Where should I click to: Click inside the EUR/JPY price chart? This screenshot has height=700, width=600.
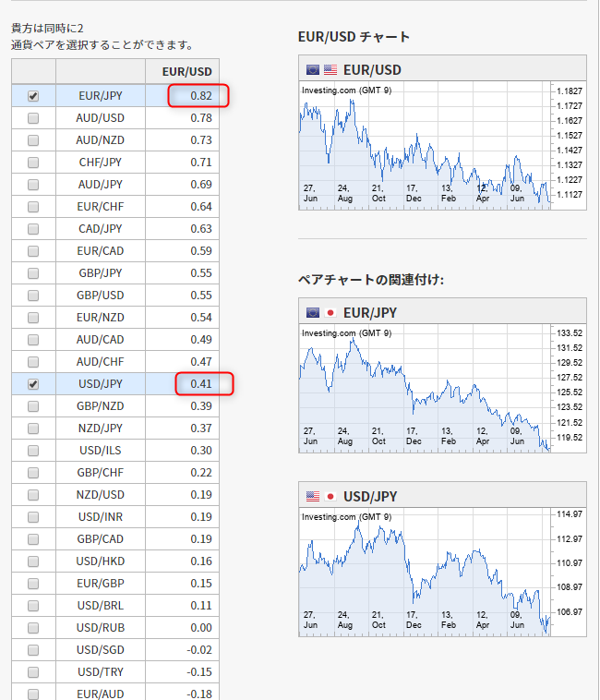[425, 388]
